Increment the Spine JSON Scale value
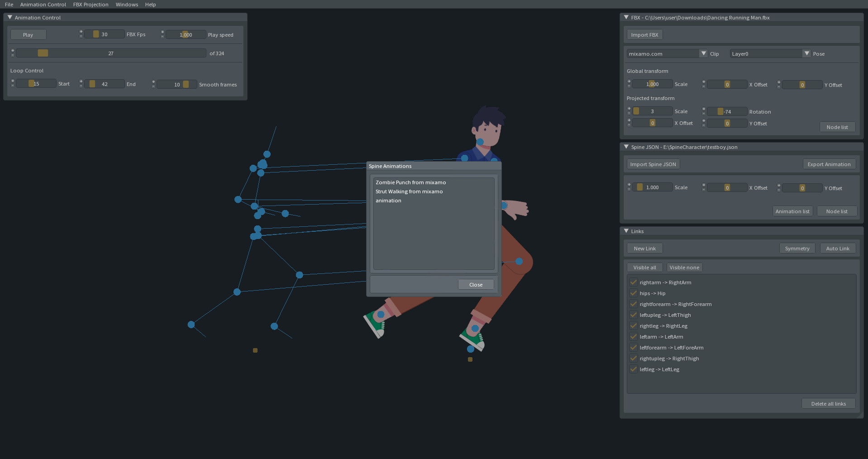Image resolution: width=868 pixels, height=459 pixels. pyautogui.click(x=629, y=184)
